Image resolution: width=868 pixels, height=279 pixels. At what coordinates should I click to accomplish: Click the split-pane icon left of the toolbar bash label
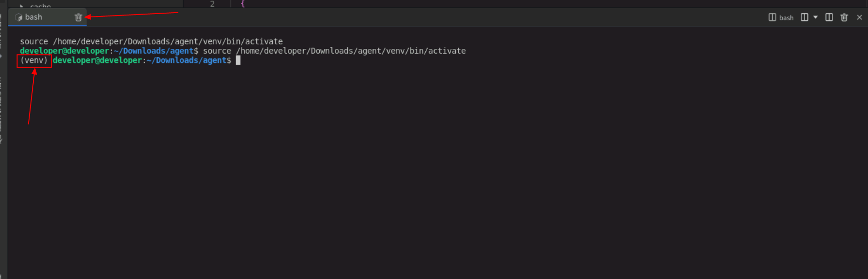(772, 17)
